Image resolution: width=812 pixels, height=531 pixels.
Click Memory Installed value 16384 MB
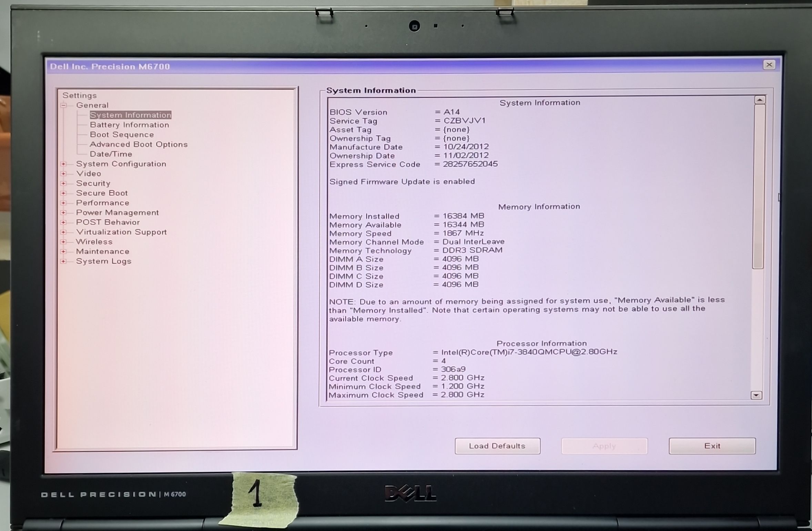pyautogui.click(x=463, y=216)
